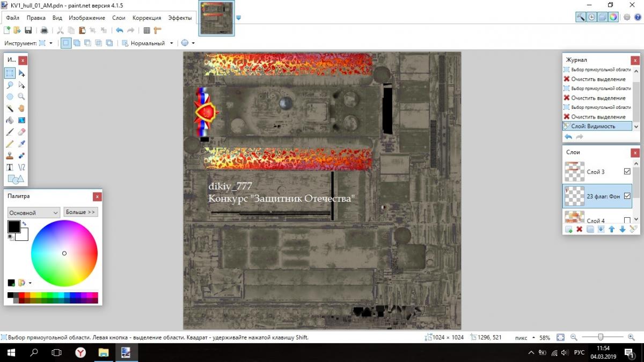Undo last action in main toolbar
The height and width of the screenshot is (362, 644).
tap(119, 31)
